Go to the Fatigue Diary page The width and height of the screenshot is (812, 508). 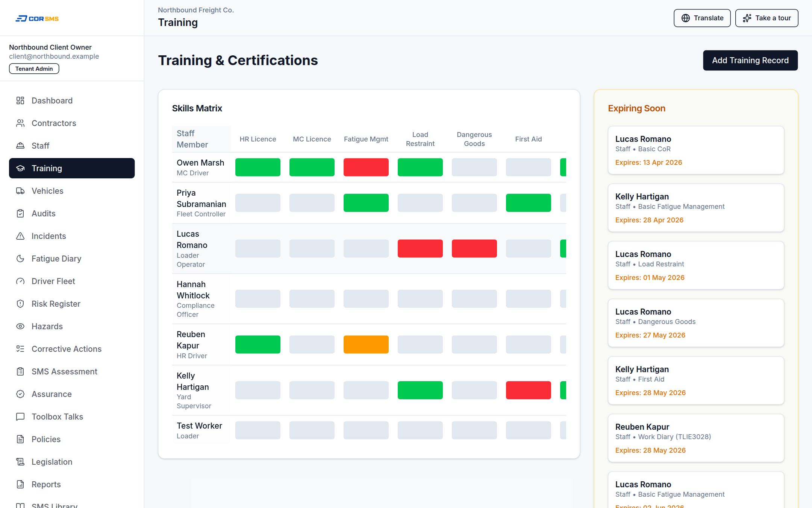point(72,259)
